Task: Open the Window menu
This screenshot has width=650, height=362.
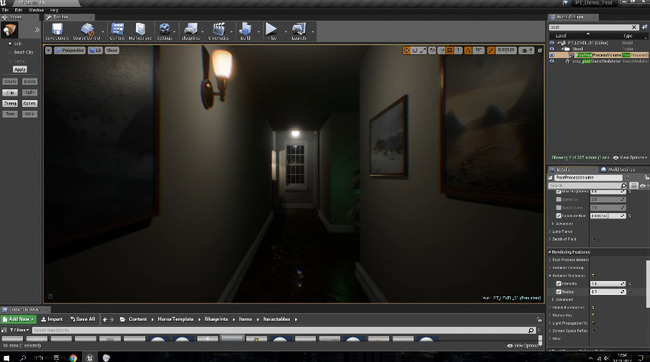Action: [x=36, y=10]
